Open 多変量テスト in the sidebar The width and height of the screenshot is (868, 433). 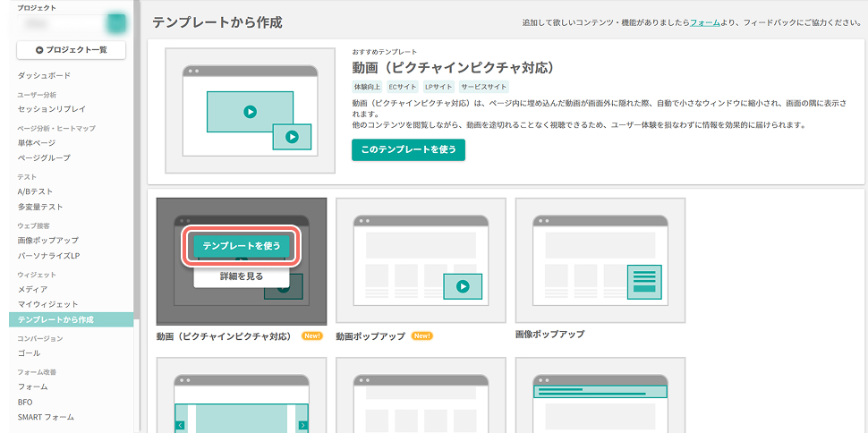(40, 207)
